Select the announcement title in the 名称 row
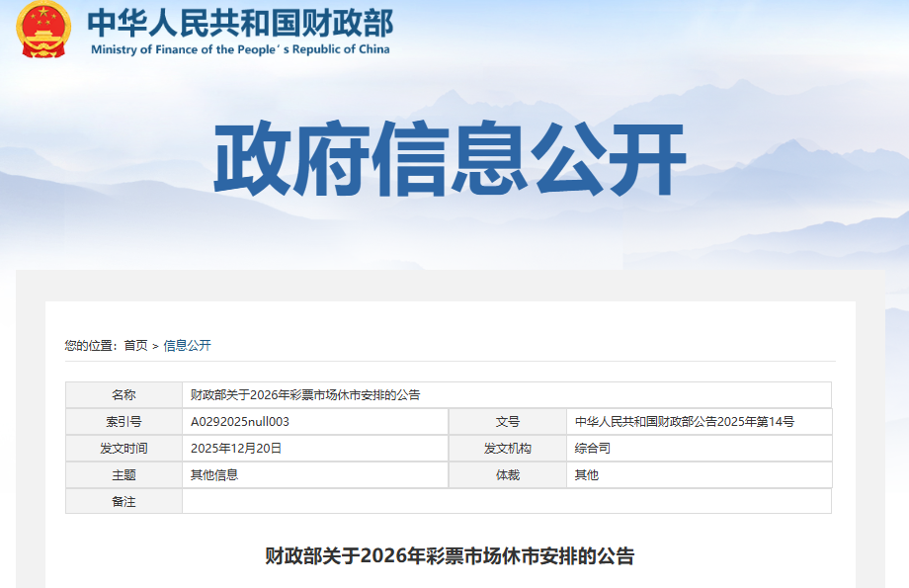Screen dimensions: 909x588 [x=305, y=394]
